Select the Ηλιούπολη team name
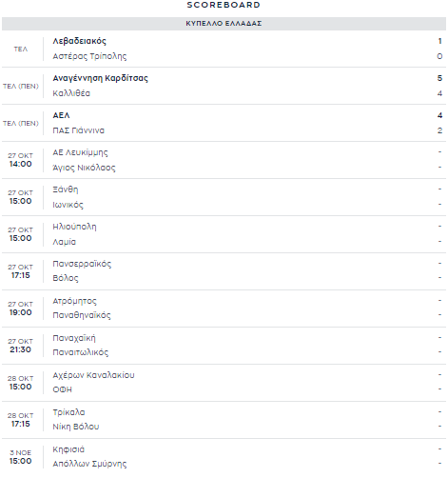The height and width of the screenshot is (478, 448). click(x=74, y=227)
